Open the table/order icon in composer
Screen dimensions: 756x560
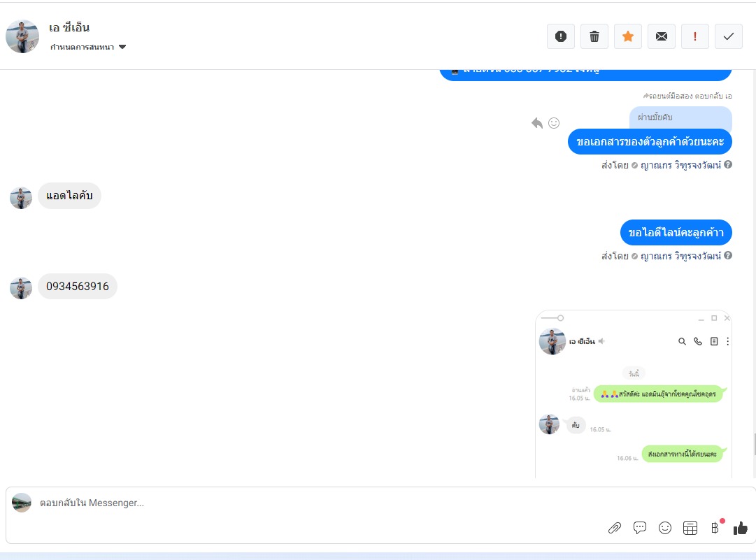(x=690, y=529)
